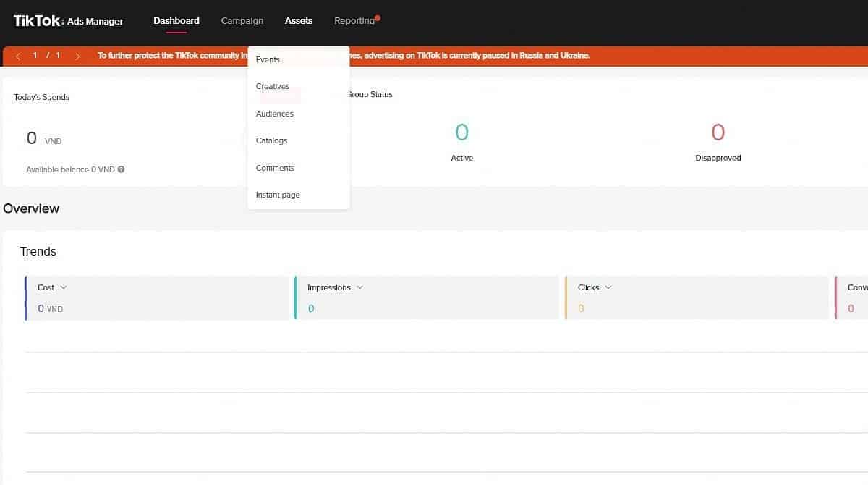This screenshot has height=485, width=868.
Task: Select Instant page from the Assets menu
Action: [278, 195]
